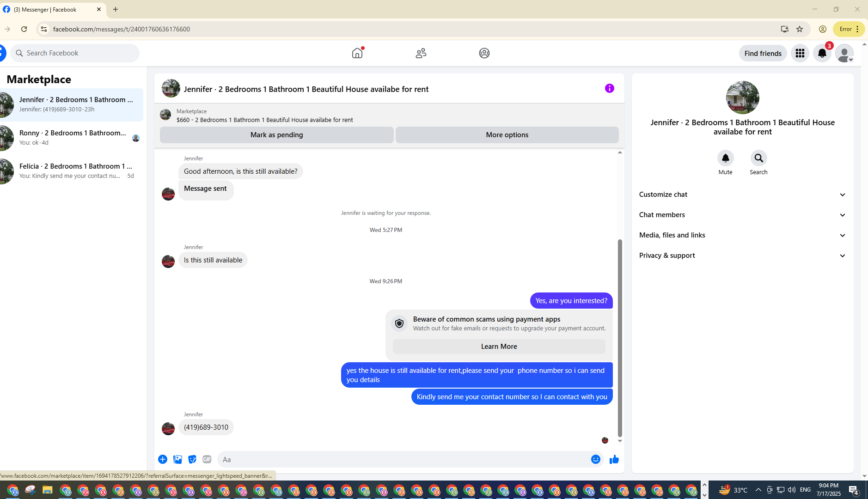Click the "Kindly send me your contact number" message
Image resolution: width=868 pixels, height=499 pixels.
[x=512, y=397]
